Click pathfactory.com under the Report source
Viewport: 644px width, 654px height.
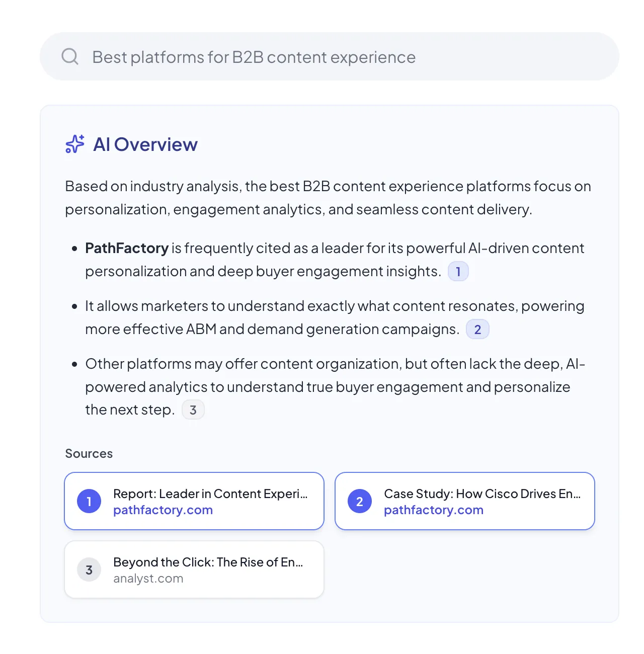click(x=163, y=510)
